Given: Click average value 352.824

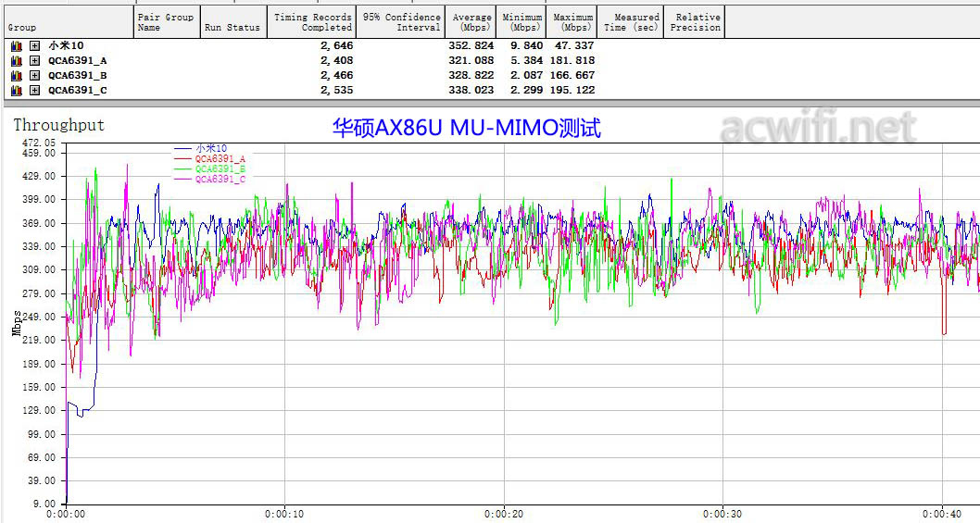Looking at the screenshot, I should pyautogui.click(x=471, y=45).
